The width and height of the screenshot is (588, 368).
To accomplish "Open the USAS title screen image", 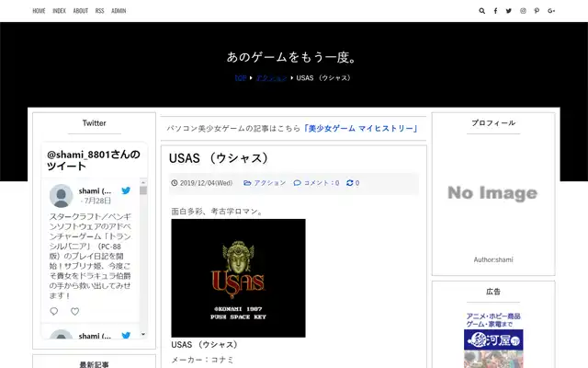I will tap(239, 278).
